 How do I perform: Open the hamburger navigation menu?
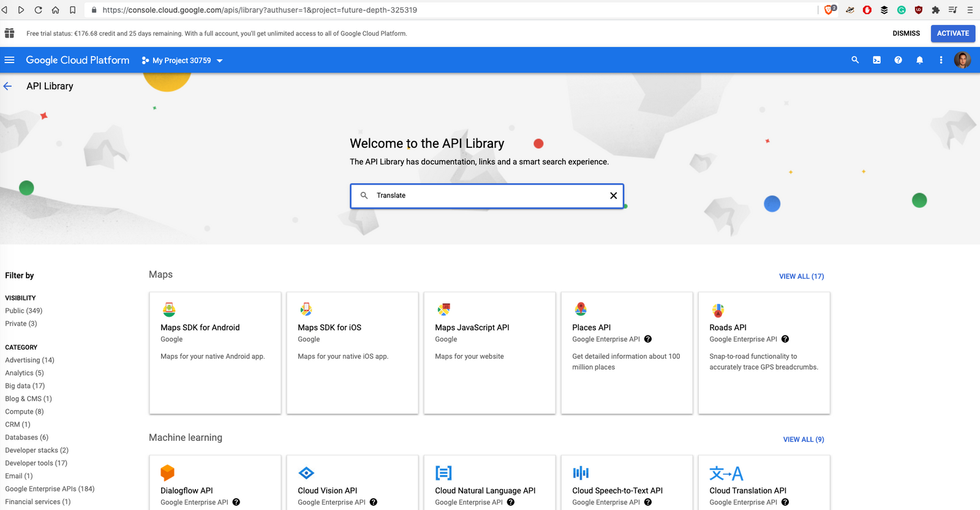coord(9,60)
